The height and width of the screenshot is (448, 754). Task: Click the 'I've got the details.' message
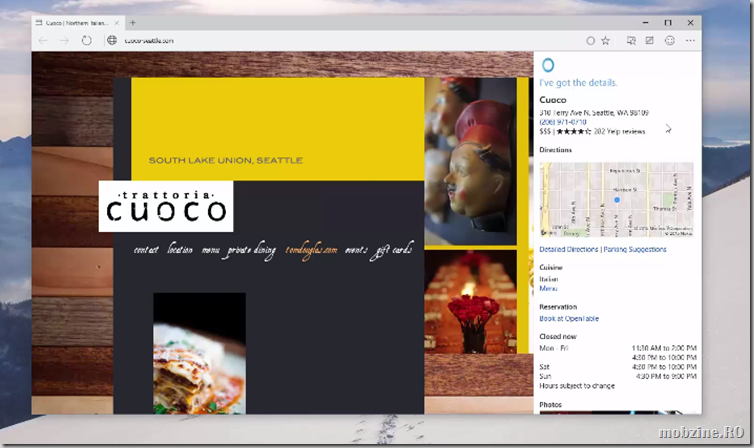coord(578,83)
